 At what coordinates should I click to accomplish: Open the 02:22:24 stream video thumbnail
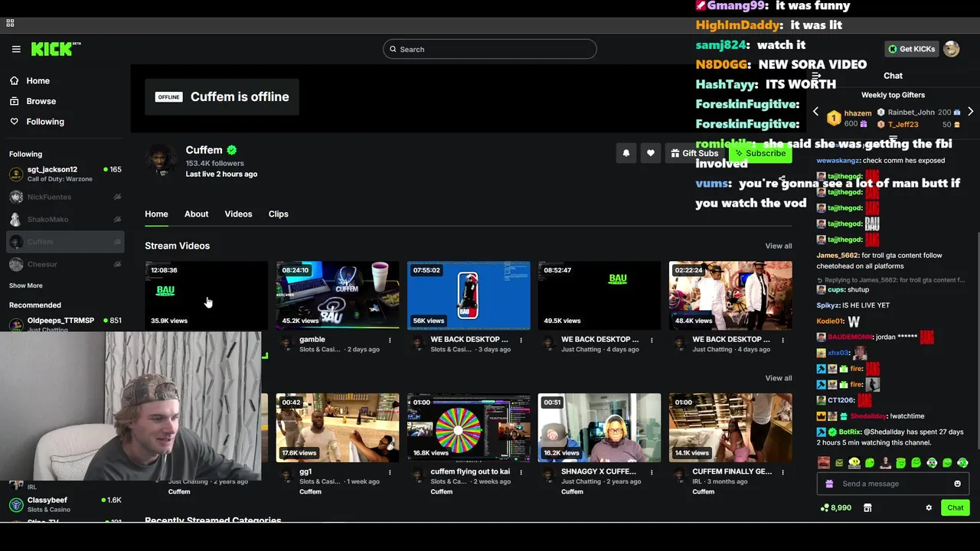[730, 295]
